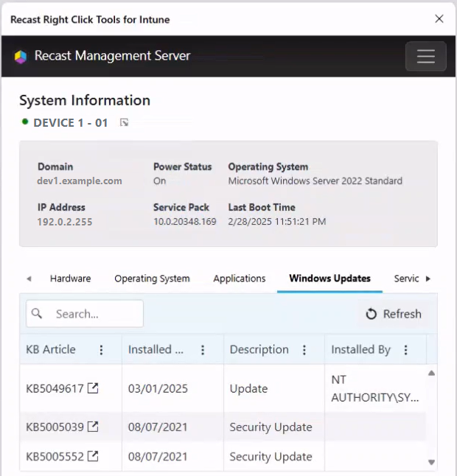Select the Operating System tab
This screenshot has height=476, width=457.
[152, 279]
